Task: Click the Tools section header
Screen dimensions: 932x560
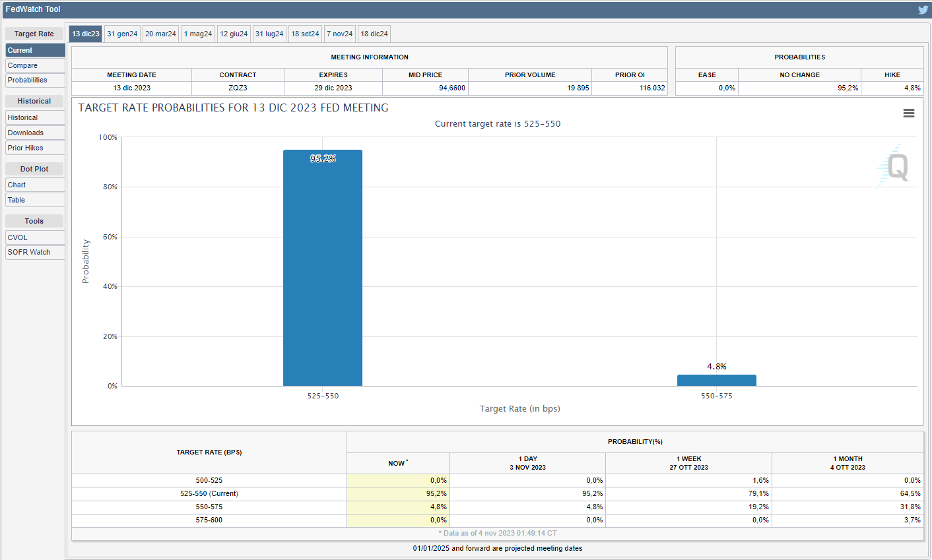Action: click(x=34, y=221)
